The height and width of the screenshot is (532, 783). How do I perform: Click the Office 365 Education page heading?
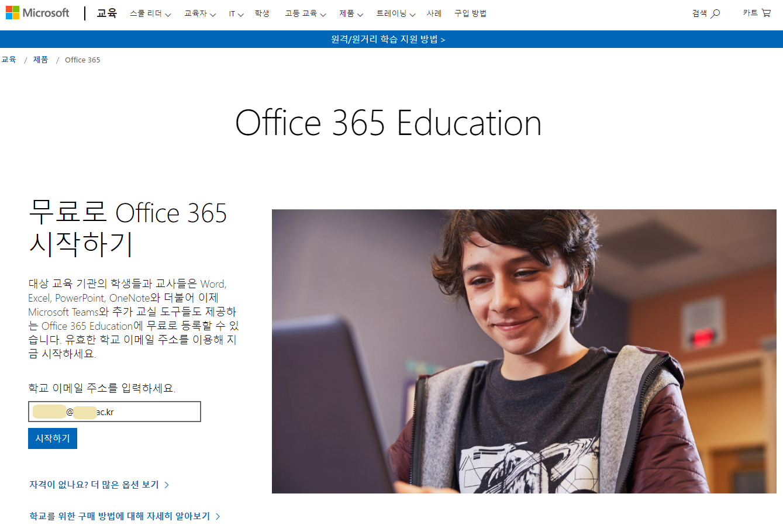tap(388, 123)
